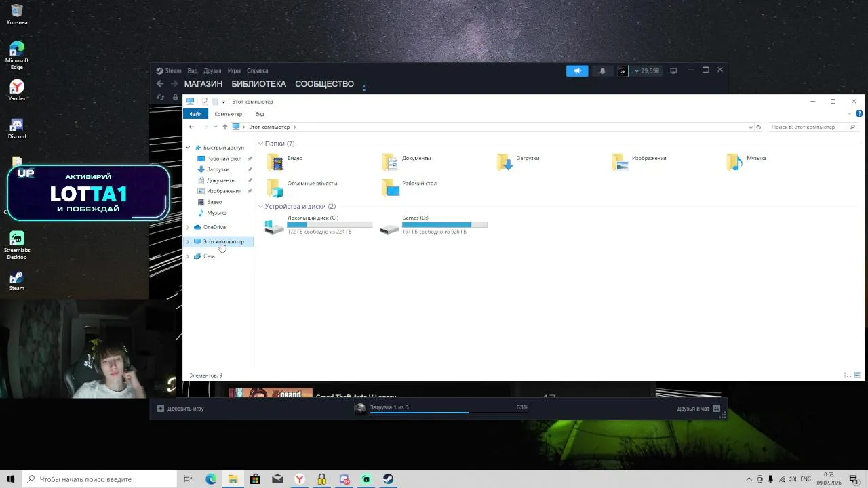Open the Документы folder icon
Screen dimensions: 868x488
(391, 162)
